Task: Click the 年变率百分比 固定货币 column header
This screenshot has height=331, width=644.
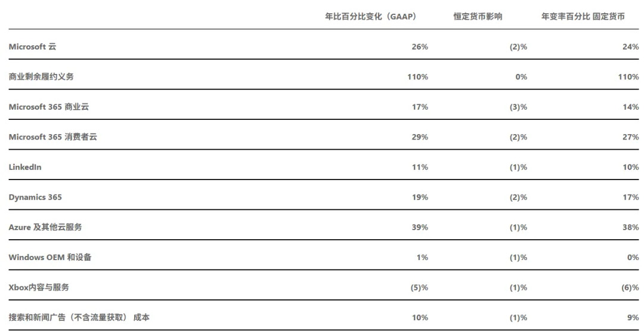Action: click(x=583, y=17)
